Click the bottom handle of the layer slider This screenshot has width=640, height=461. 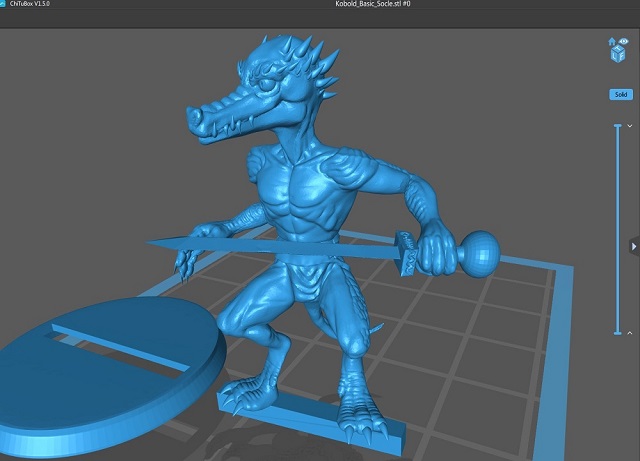click(618, 333)
